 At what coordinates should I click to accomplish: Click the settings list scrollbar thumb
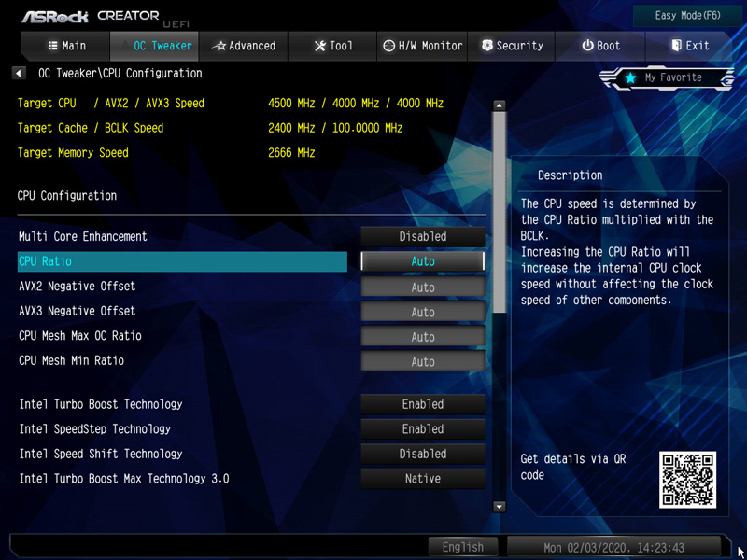(x=499, y=213)
